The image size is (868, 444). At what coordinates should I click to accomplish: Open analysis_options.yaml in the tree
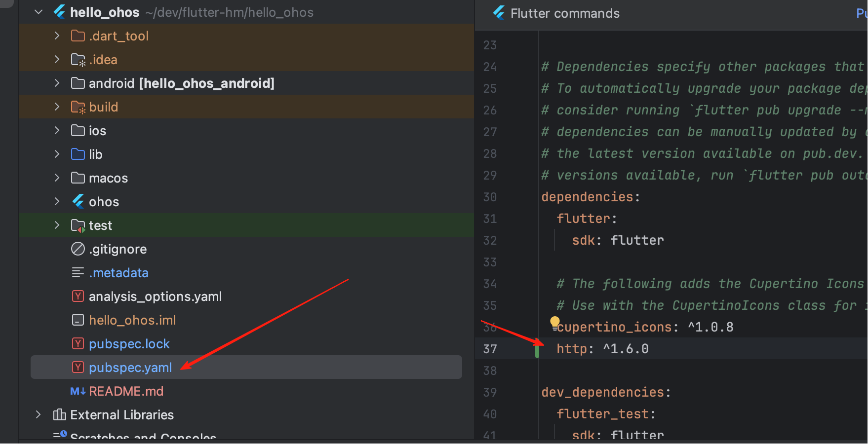[x=155, y=296]
